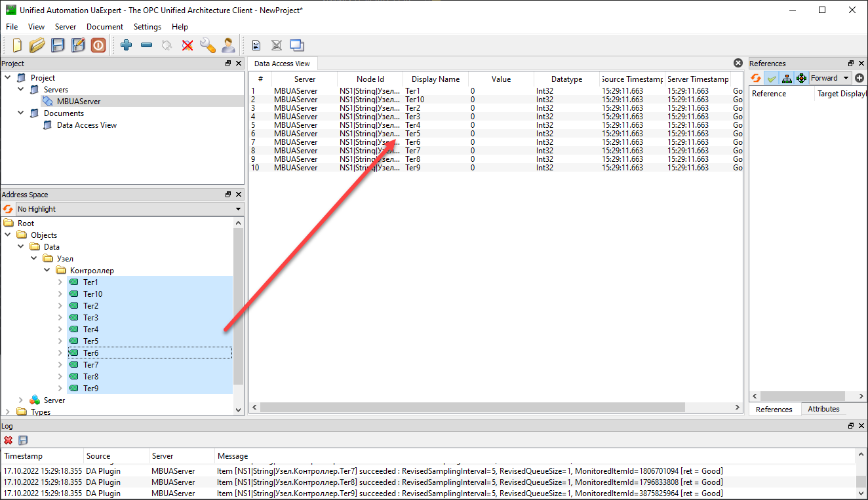Open the No Highlight dropdown
868x500 pixels.
[129, 209]
